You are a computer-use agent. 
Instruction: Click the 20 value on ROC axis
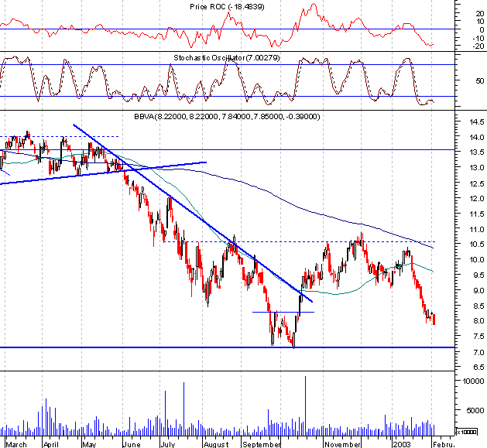480,13
